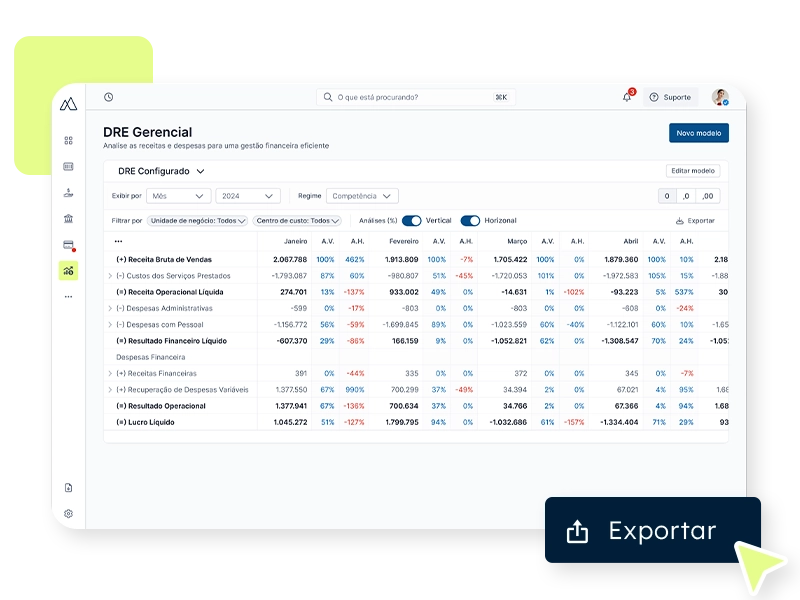Click the Editar modelo button

click(x=692, y=171)
